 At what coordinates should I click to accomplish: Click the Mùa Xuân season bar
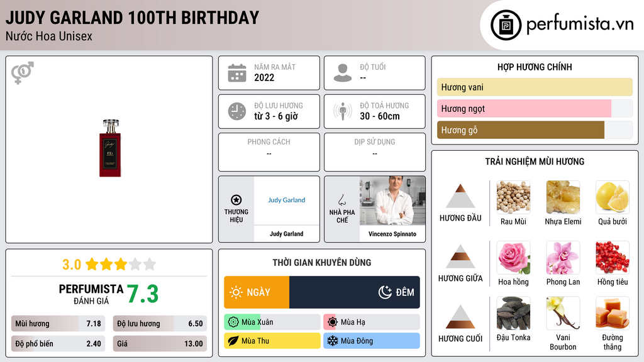click(272, 322)
